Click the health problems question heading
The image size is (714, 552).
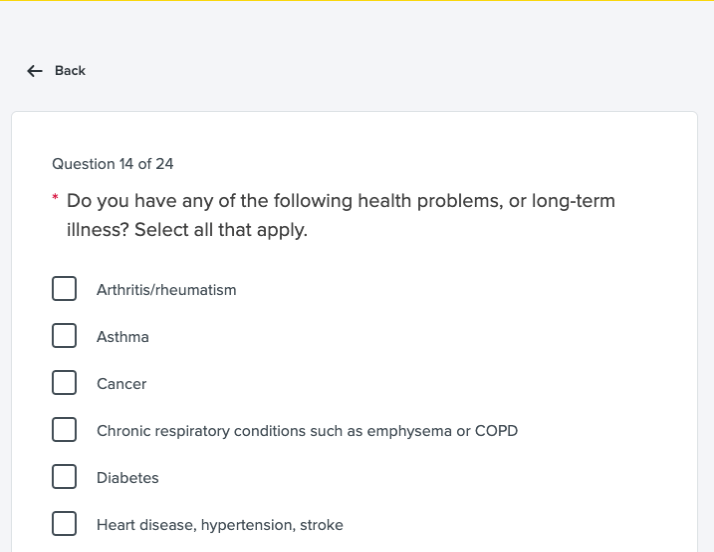point(340,201)
